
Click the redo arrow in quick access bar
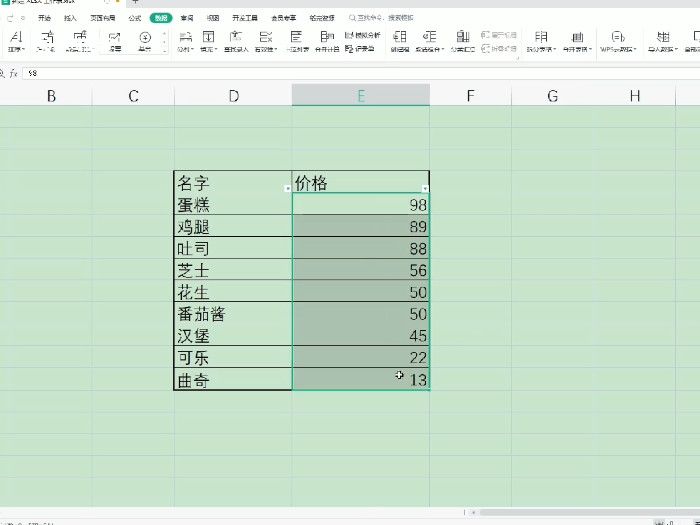[11, 18]
